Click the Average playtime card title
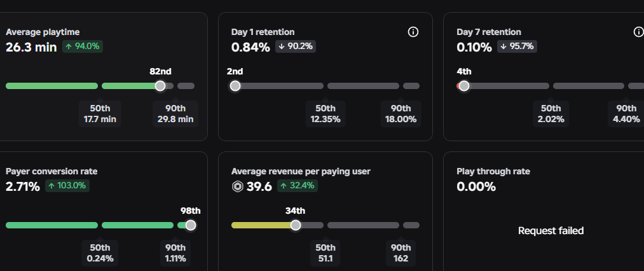 tap(43, 32)
